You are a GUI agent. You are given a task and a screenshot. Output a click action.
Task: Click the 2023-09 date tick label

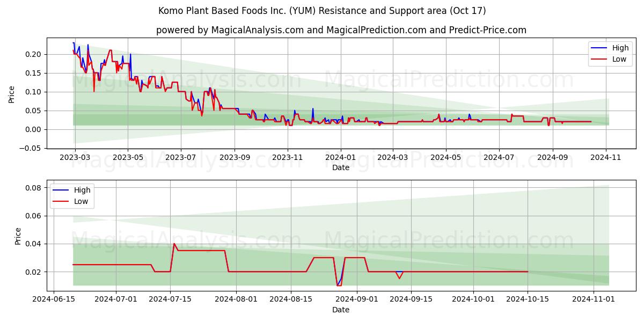click(x=235, y=158)
